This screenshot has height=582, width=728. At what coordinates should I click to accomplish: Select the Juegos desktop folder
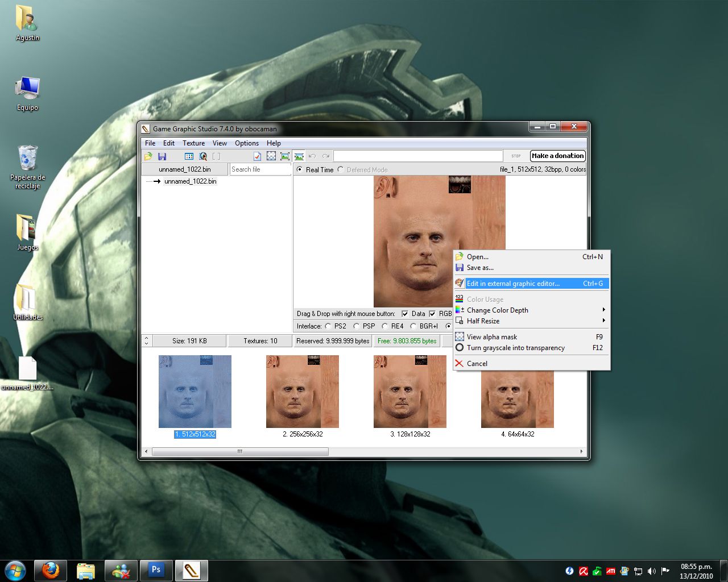coord(27,233)
